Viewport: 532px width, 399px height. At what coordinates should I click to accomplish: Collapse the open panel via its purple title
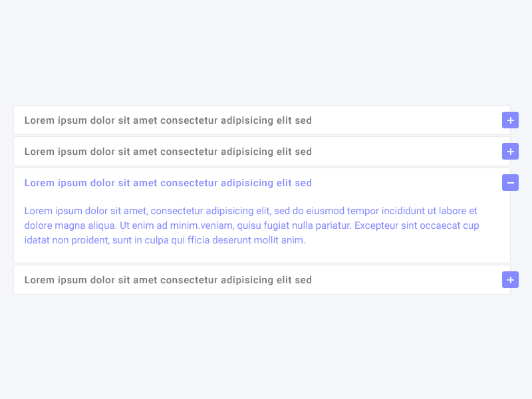pyautogui.click(x=168, y=183)
